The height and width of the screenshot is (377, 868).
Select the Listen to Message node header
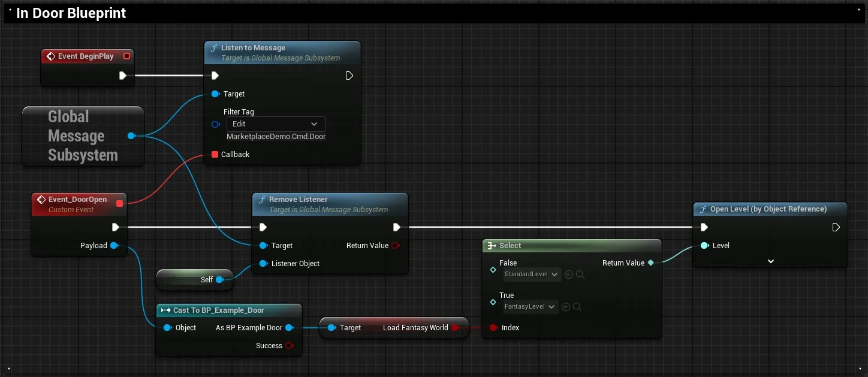282,53
